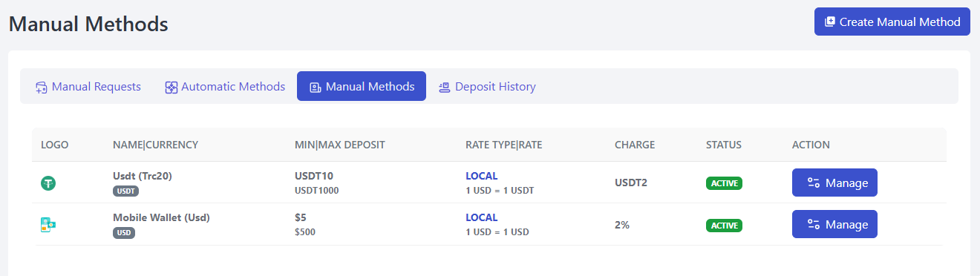
Task: Select the Manual Methods tab
Action: [x=362, y=87]
